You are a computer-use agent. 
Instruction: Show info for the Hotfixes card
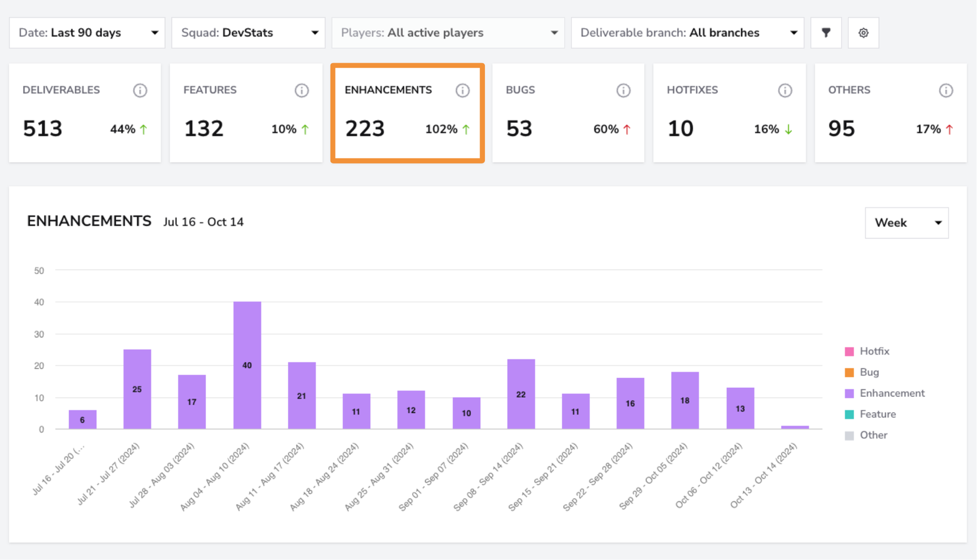(785, 91)
